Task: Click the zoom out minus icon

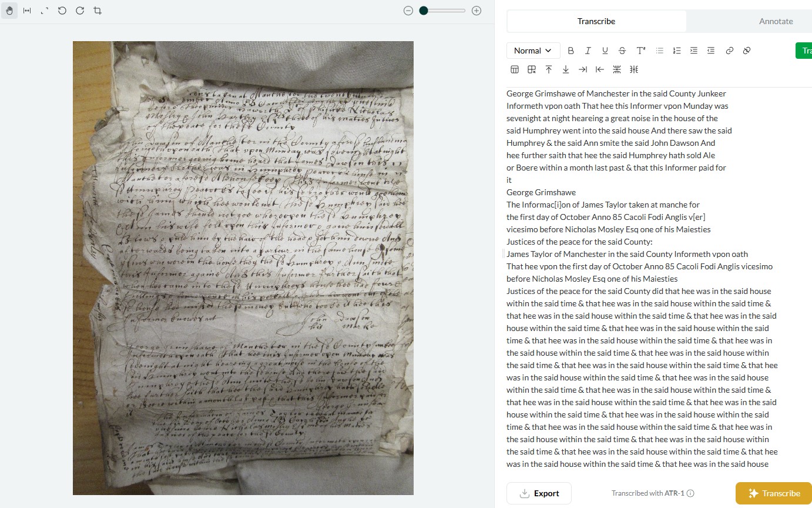Action: click(408, 11)
